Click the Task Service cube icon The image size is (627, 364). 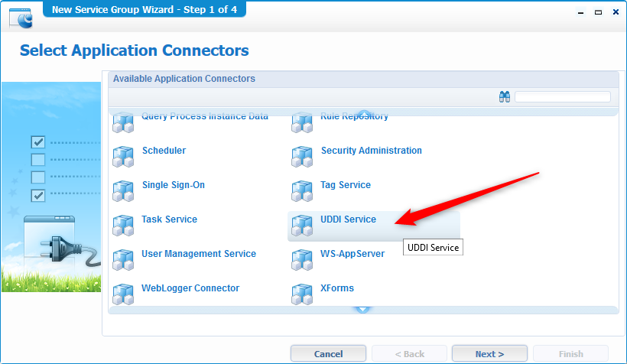coord(123,226)
